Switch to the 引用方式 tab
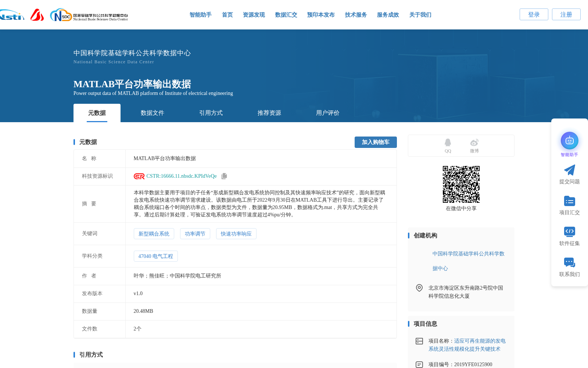Image resolution: width=588 pixels, height=368 pixels. (211, 113)
